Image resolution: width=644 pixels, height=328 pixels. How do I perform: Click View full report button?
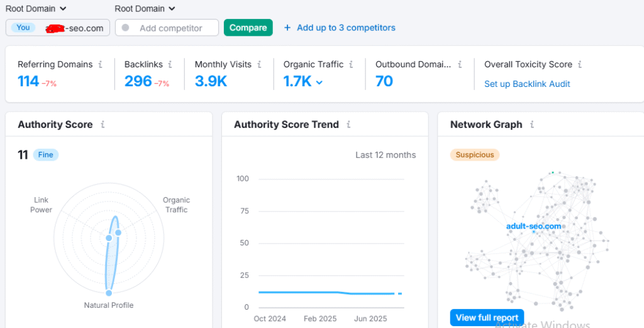click(x=487, y=317)
